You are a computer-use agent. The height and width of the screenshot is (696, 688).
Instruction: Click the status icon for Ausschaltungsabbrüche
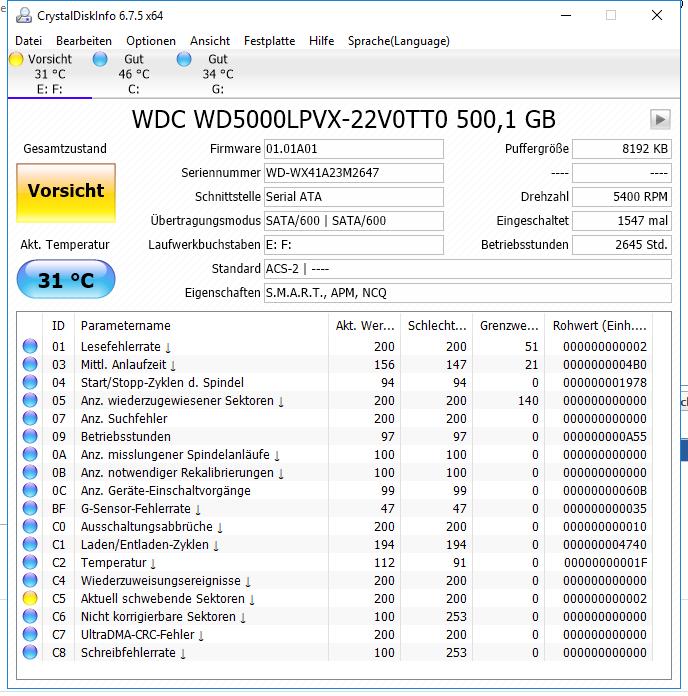(30, 526)
